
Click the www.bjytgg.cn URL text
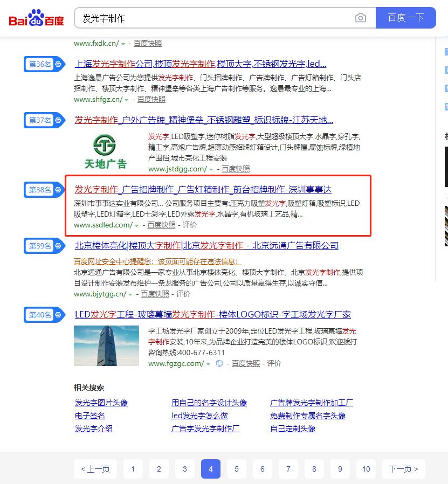(x=100, y=294)
